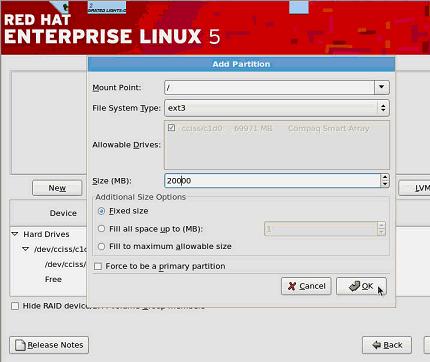430x362 pixels.
Task: Click the Back arrow icon
Action: coord(377,345)
